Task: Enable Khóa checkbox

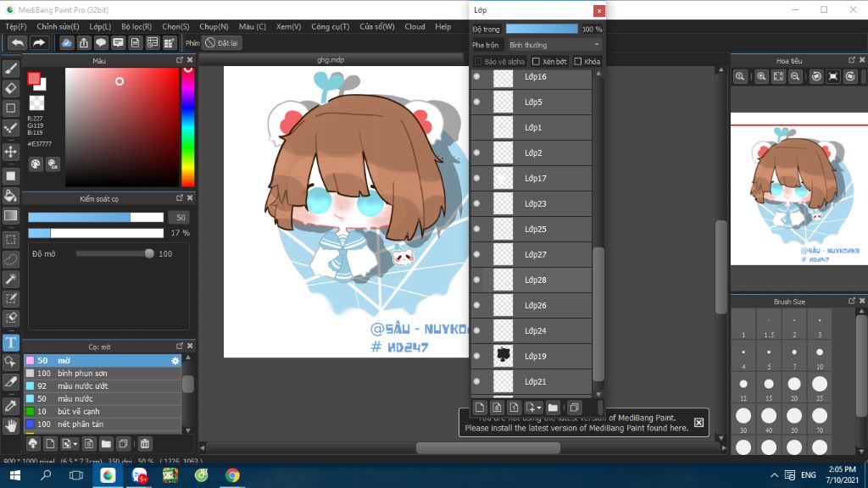Action: (x=578, y=61)
